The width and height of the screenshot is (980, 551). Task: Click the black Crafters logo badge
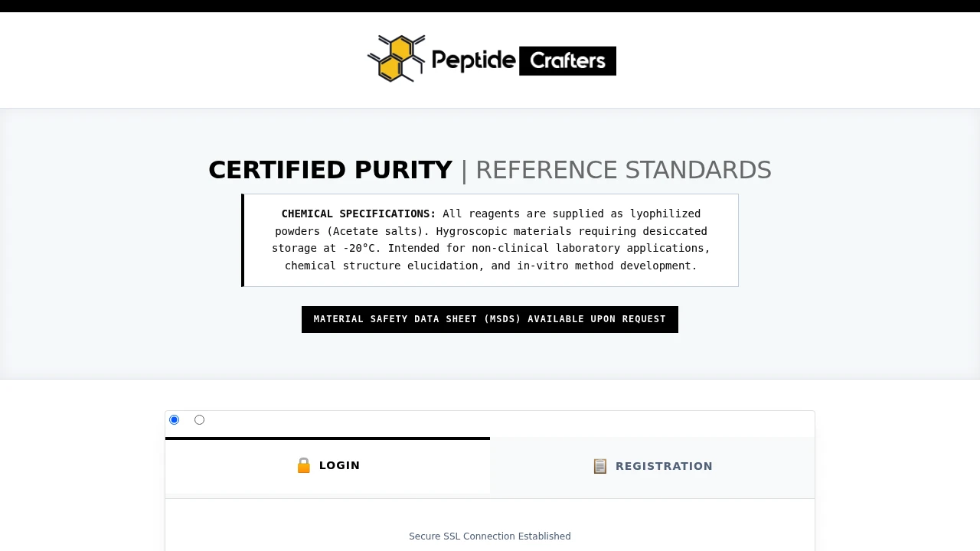point(567,60)
